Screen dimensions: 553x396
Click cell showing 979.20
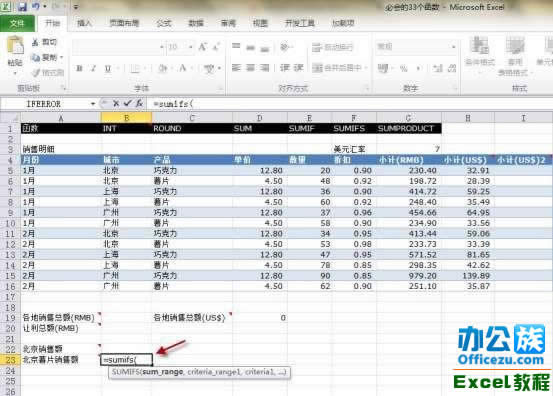[409, 275]
